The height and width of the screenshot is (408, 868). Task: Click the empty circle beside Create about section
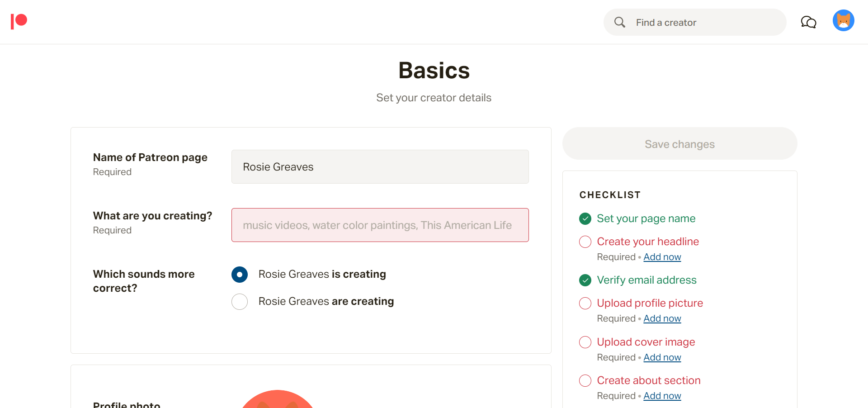[x=585, y=381]
